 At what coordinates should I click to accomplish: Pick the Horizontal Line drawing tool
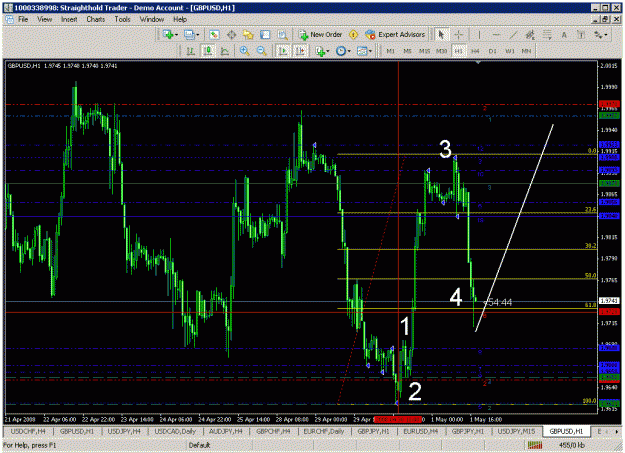[496, 35]
